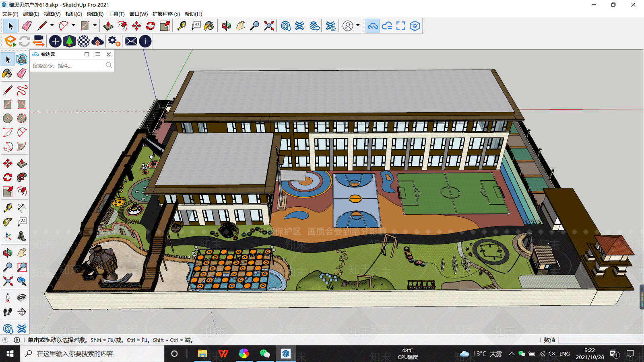Image resolution: width=644 pixels, height=362 pixels.
Task: Open the 智达云 panel hamburger menu
Action: (x=98, y=54)
